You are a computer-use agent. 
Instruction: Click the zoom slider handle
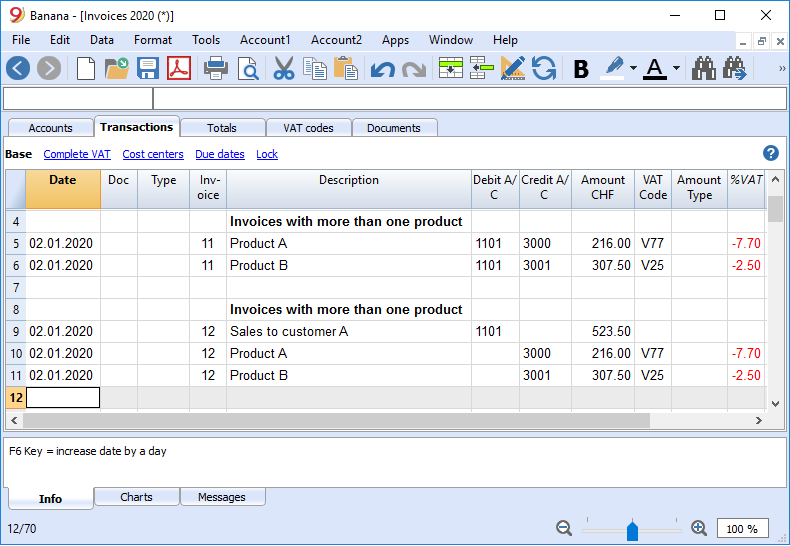pos(632,531)
